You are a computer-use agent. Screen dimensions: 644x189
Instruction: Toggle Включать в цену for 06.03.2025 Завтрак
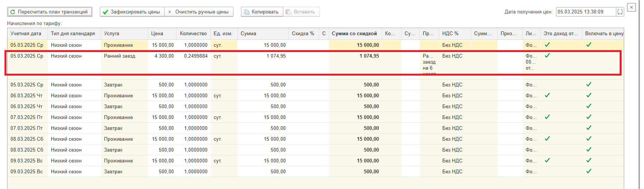(589, 106)
